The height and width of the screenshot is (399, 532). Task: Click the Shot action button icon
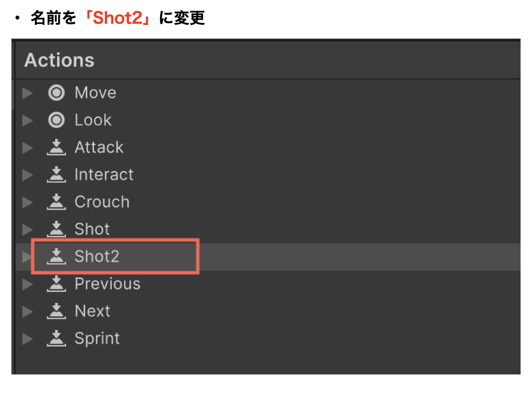56,229
